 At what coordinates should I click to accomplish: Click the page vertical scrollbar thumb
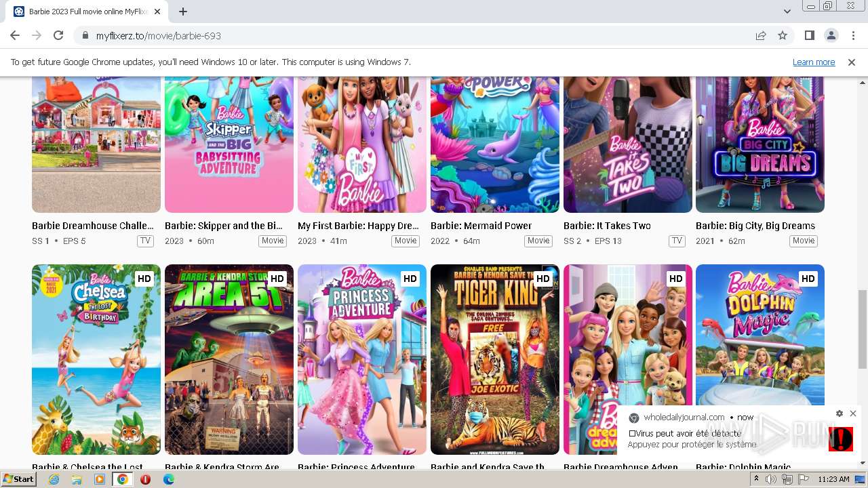point(863,329)
